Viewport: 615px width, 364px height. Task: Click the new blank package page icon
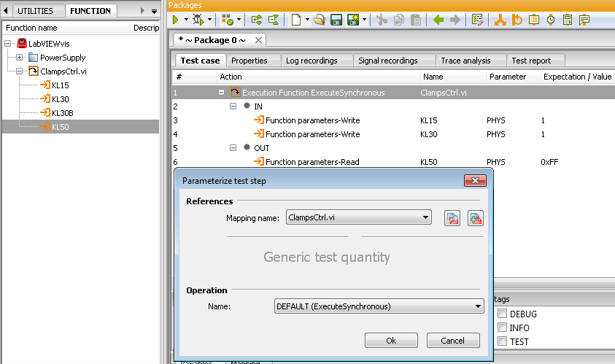tap(296, 20)
